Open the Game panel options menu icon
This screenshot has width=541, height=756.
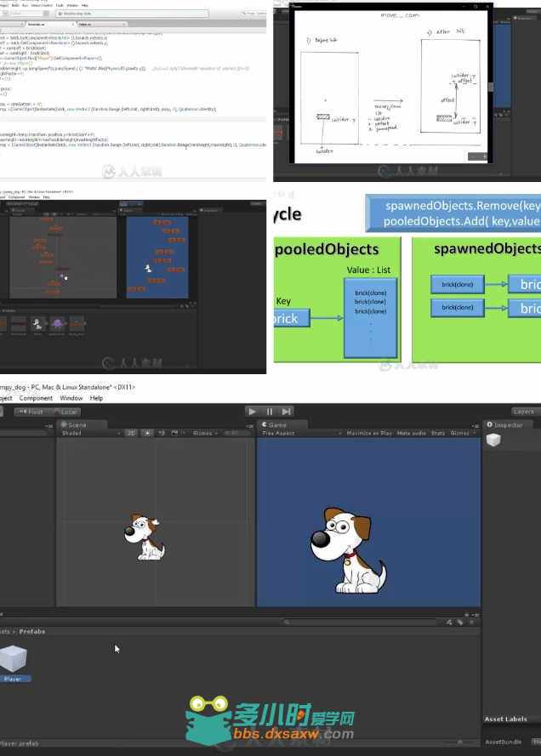point(476,426)
